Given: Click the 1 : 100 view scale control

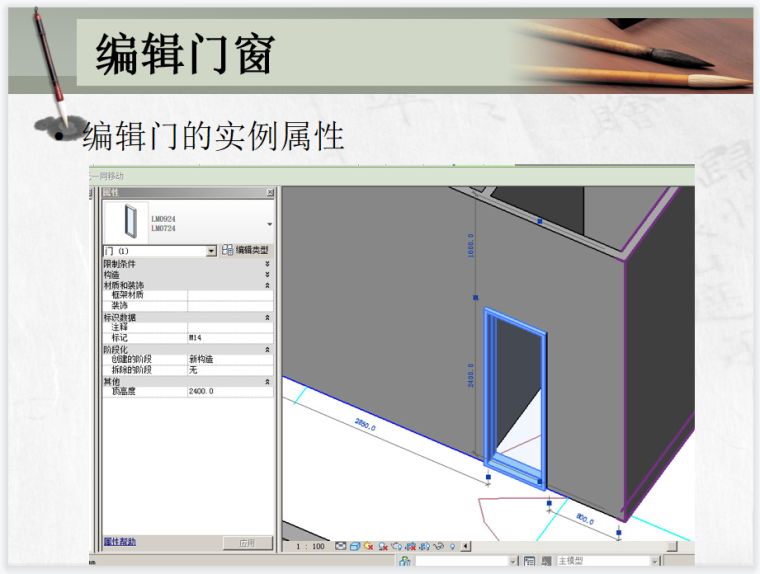Looking at the screenshot, I should 310,547.
